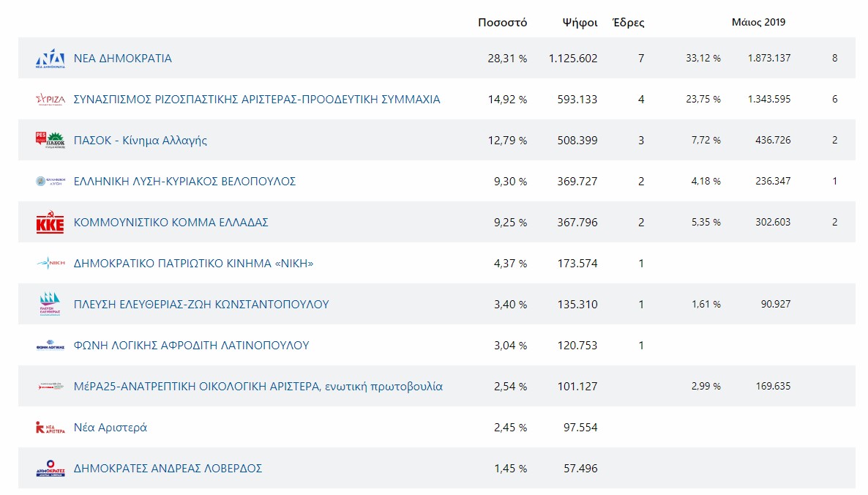Click the Δημοκράτες party logo
The image size is (868, 495).
50,469
